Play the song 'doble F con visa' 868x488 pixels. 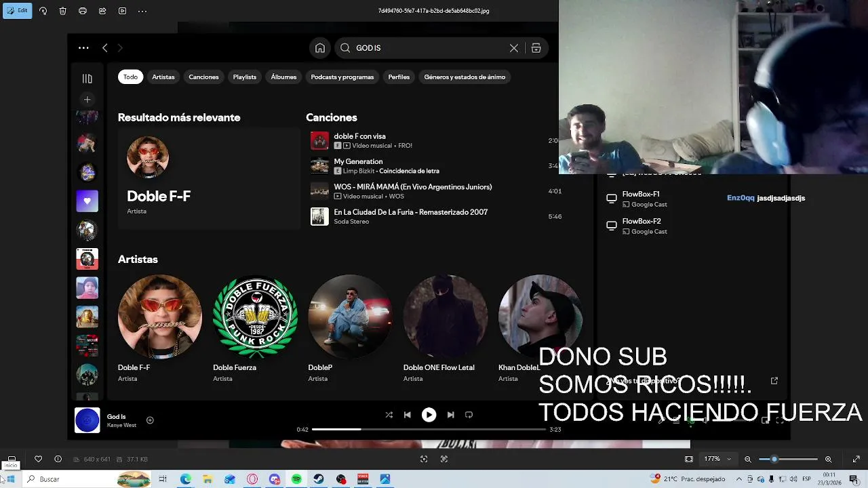434,140
